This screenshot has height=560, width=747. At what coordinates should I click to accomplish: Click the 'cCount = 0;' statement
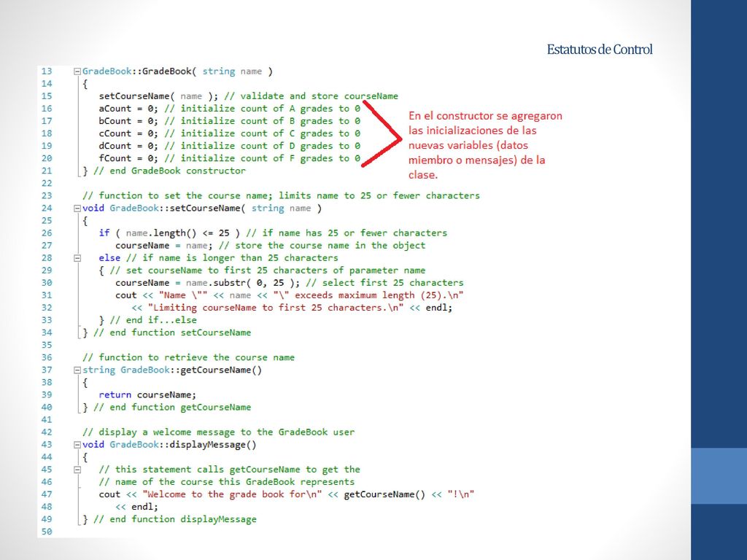[x=128, y=133]
